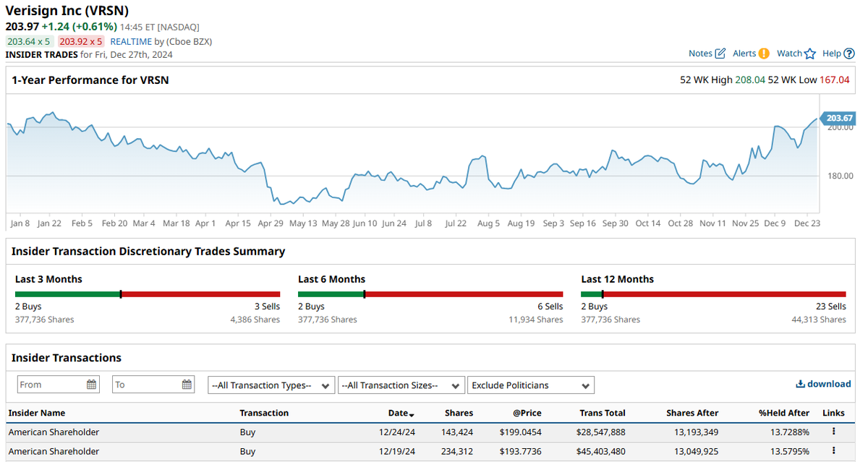
Task: Click the download link
Action: coord(823,384)
